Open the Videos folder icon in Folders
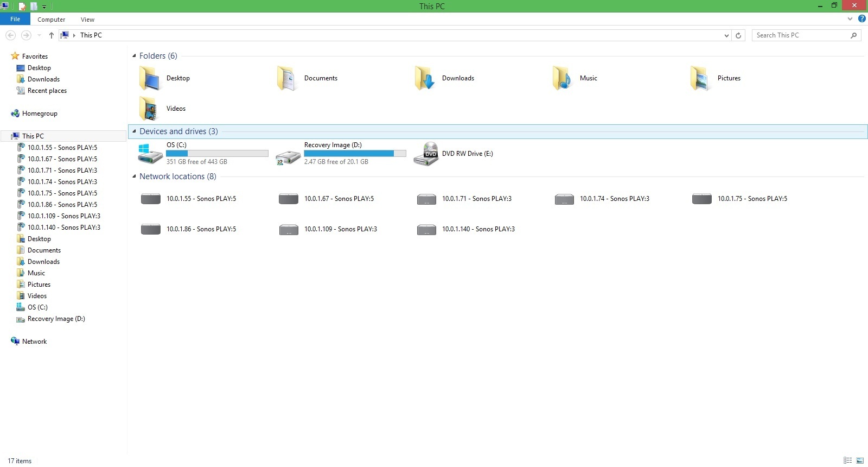This screenshot has height=467, width=868. [149, 109]
